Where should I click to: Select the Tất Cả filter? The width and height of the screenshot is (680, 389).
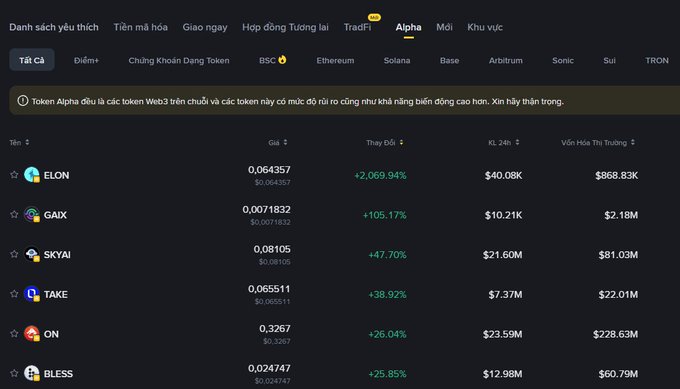coord(32,60)
